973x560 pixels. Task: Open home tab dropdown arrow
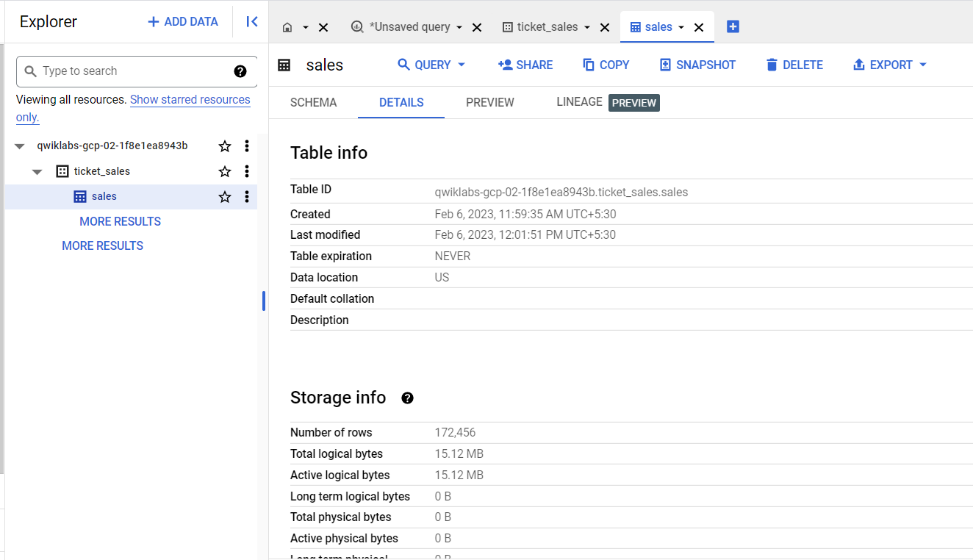pos(306,27)
